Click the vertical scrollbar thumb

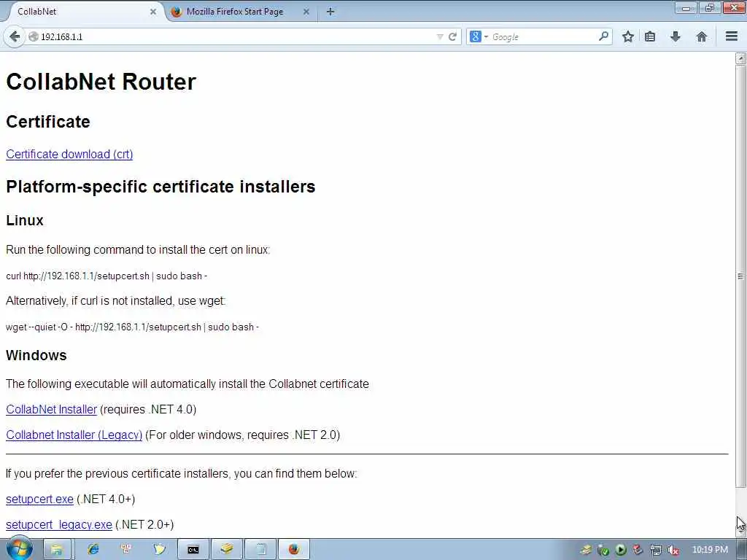(x=740, y=276)
